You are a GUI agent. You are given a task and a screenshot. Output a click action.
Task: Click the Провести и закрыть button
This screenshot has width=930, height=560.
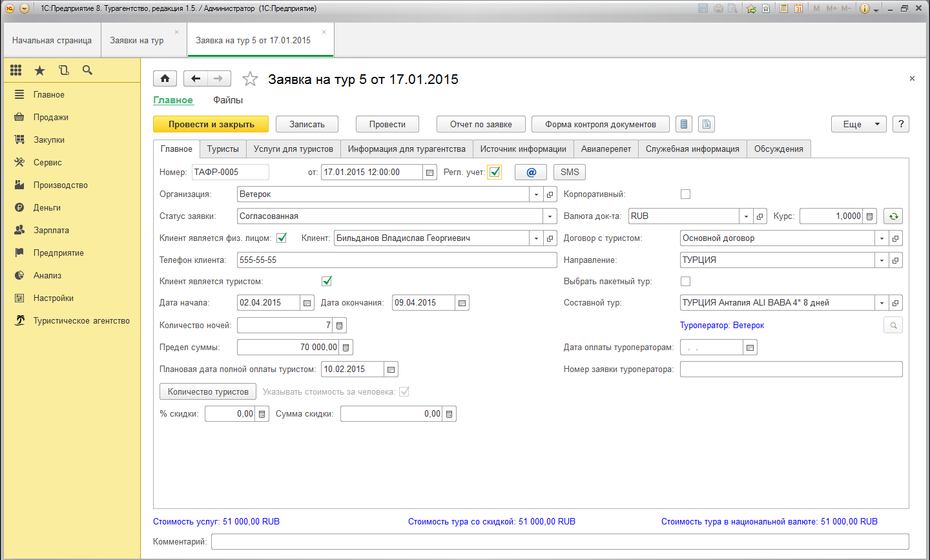click(211, 124)
